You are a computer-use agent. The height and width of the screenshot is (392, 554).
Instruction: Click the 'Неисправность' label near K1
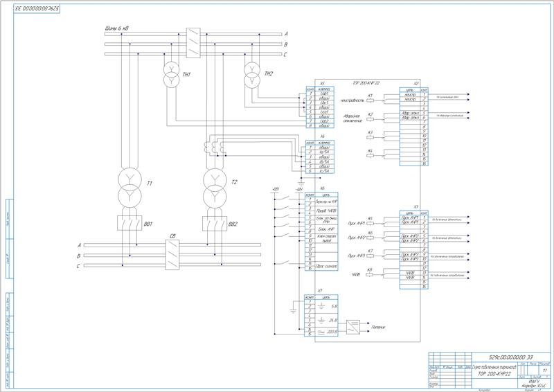[x=352, y=100]
